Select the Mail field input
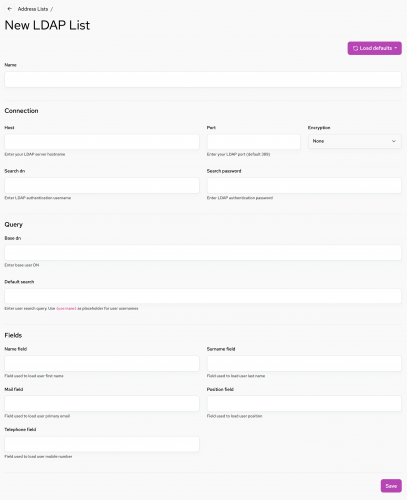 click(x=102, y=404)
